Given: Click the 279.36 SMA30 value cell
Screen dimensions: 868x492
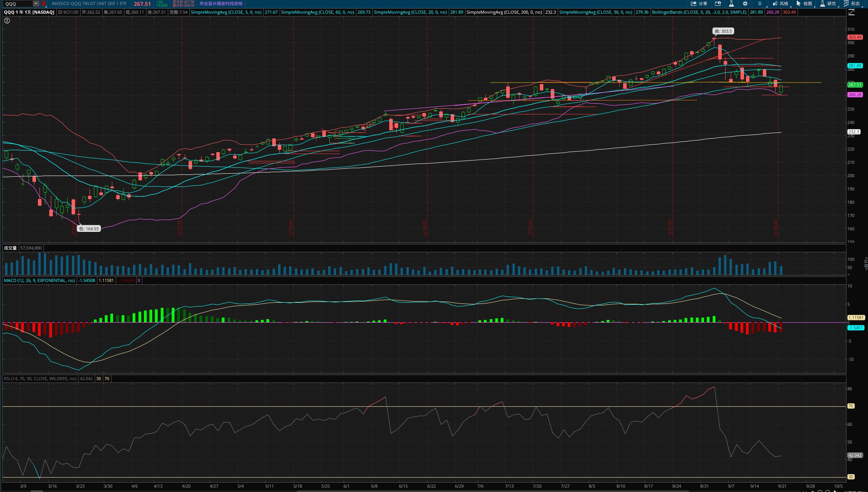Looking at the screenshot, I should pyautogui.click(x=642, y=12).
